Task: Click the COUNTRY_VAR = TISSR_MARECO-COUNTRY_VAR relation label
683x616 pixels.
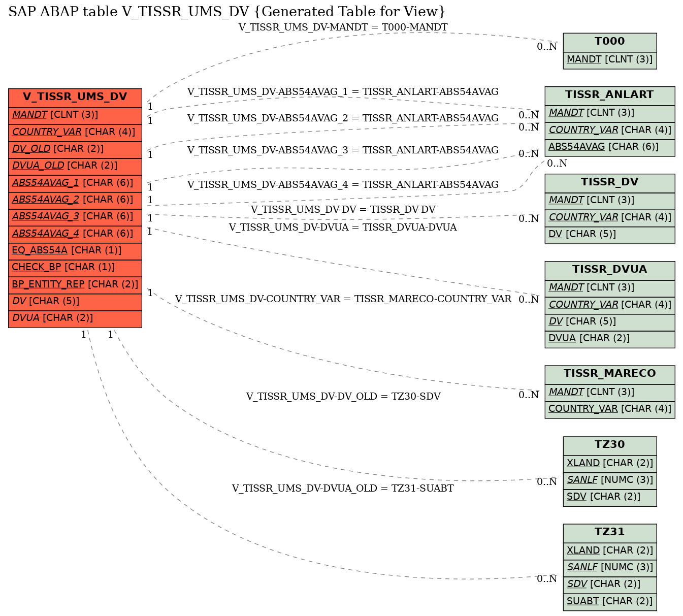Action: pyautogui.click(x=343, y=299)
